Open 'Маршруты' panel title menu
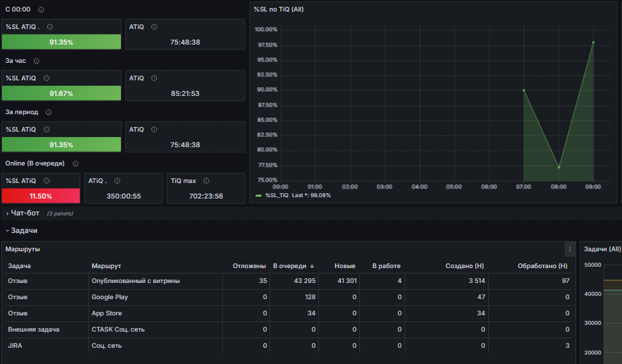 pyautogui.click(x=22, y=249)
